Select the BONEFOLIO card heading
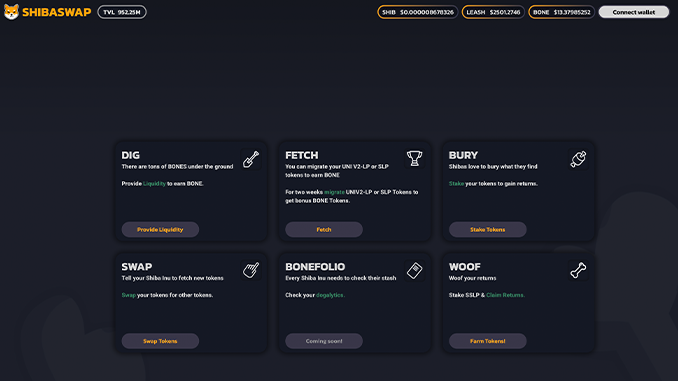The height and width of the screenshot is (381, 678). [x=315, y=267]
